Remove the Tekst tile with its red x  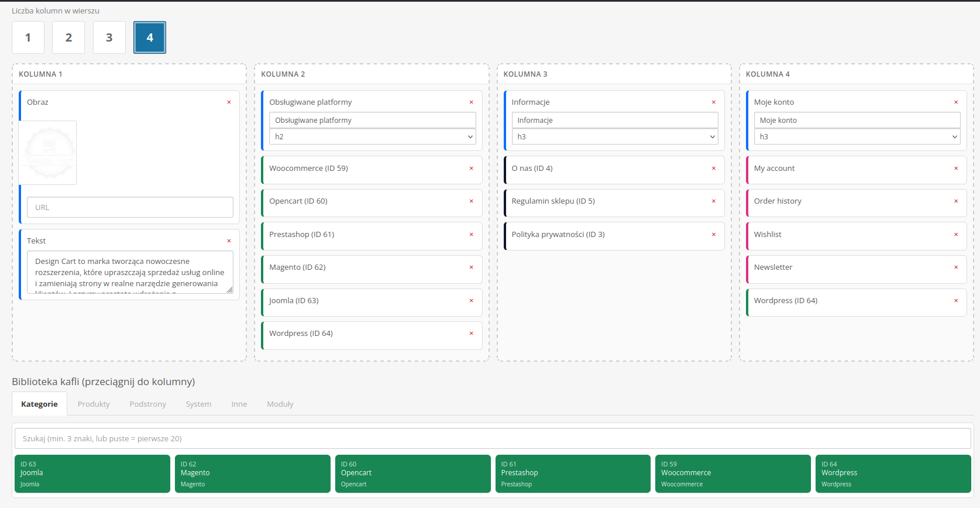point(229,241)
